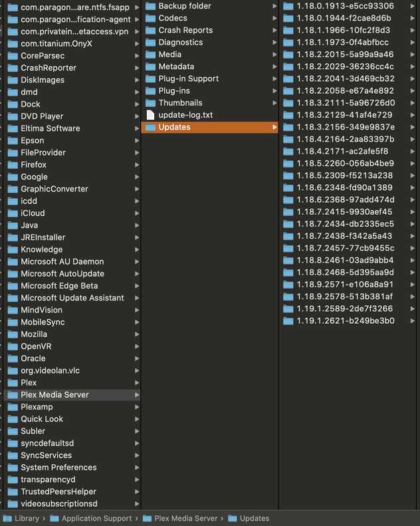420x526 pixels.
Task: Expand arrow beside Plug-in Support
Action: [274, 79]
